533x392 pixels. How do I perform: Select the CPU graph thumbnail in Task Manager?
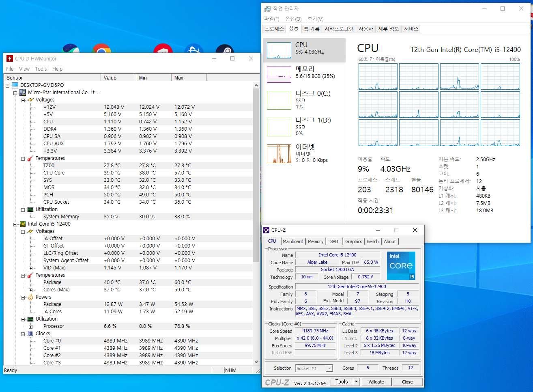click(279, 50)
